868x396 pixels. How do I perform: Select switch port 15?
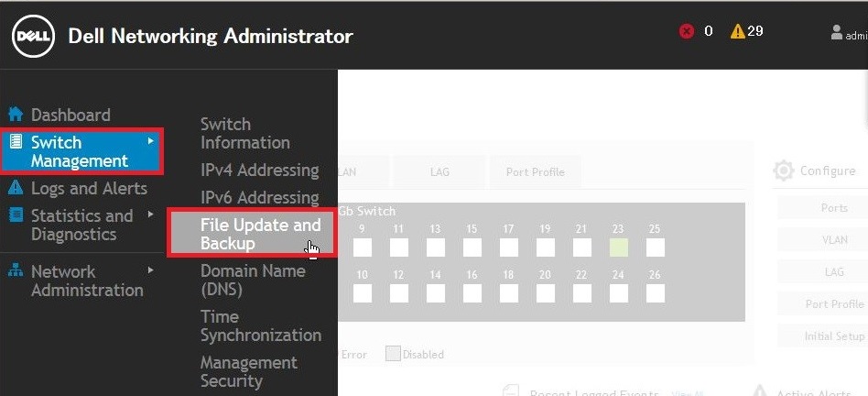472,247
